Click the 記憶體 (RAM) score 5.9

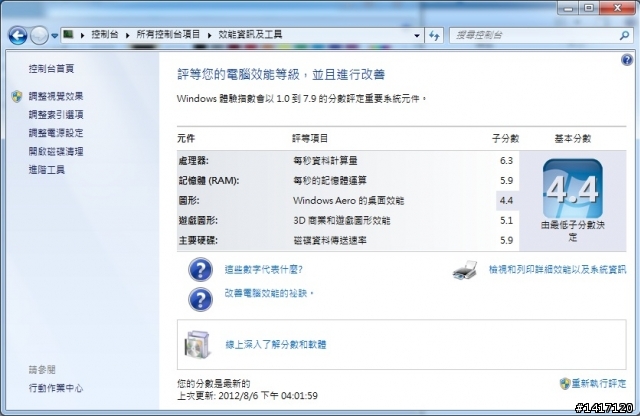507,180
